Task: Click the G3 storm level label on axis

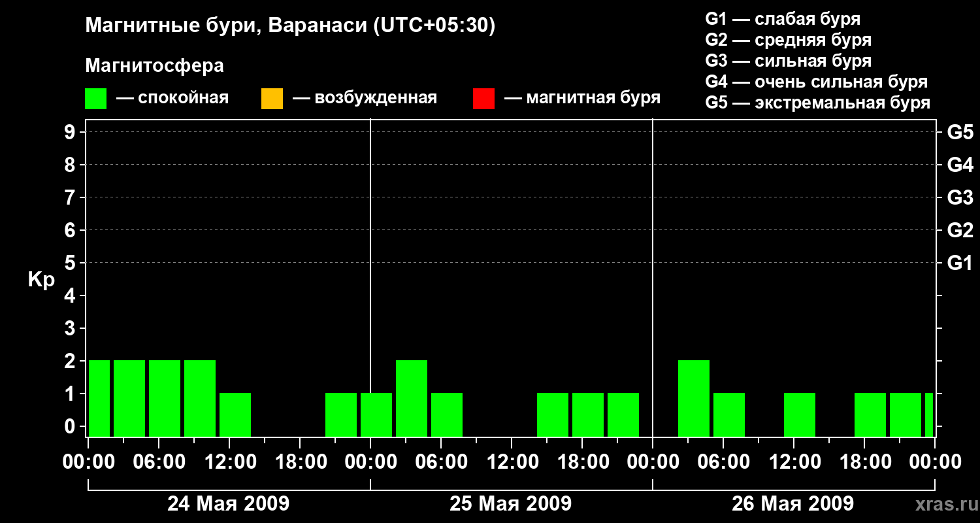Action: click(x=960, y=197)
